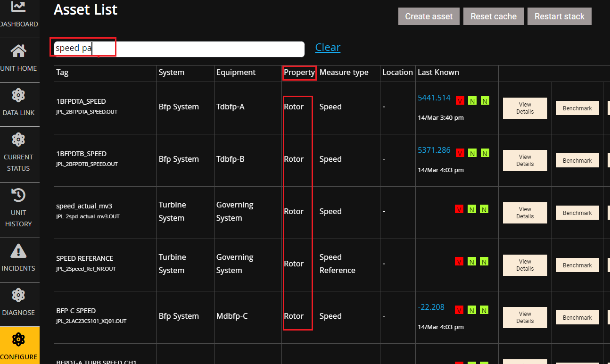Open Current Status sidebar icon
Image resolution: width=610 pixels, height=364 pixels.
(x=18, y=140)
